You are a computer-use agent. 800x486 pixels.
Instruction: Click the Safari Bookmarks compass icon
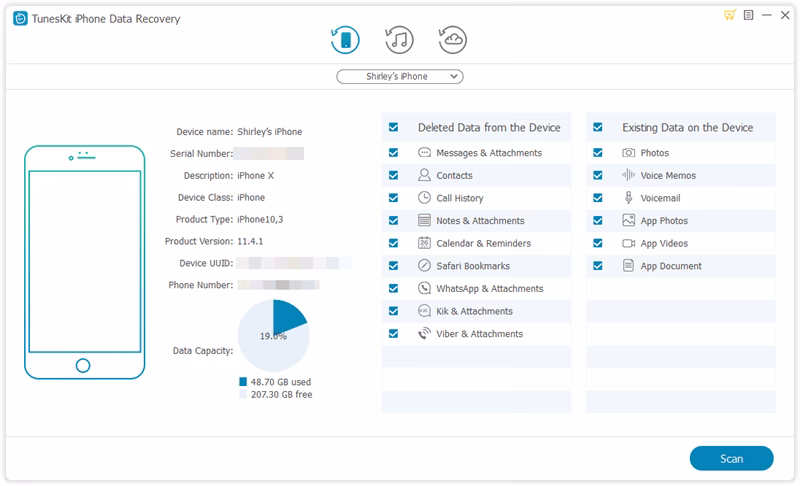coord(425,266)
